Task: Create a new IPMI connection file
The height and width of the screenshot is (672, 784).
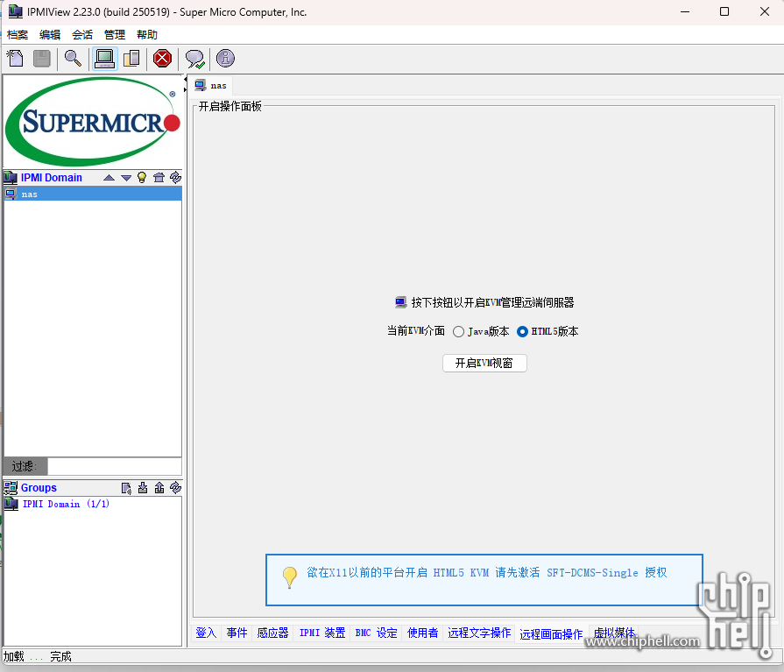Action: point(15,59)
